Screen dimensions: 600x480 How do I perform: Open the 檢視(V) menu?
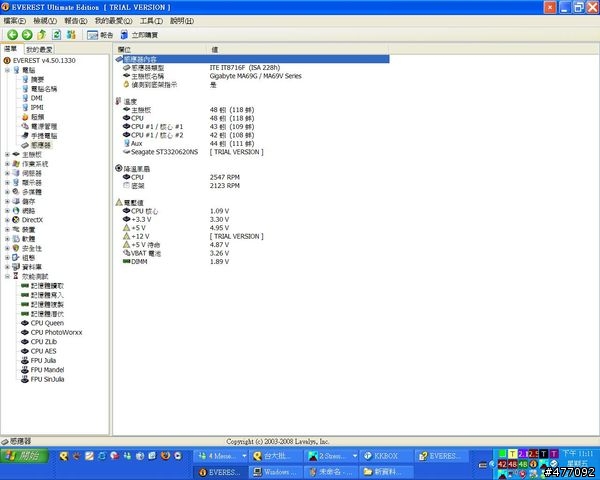click(45, 21)
